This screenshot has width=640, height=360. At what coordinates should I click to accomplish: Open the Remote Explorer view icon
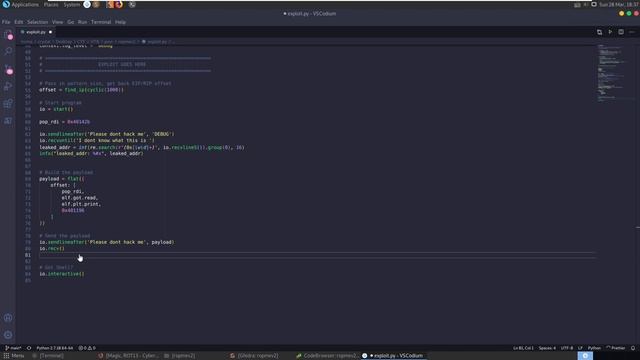pos(8,120)
